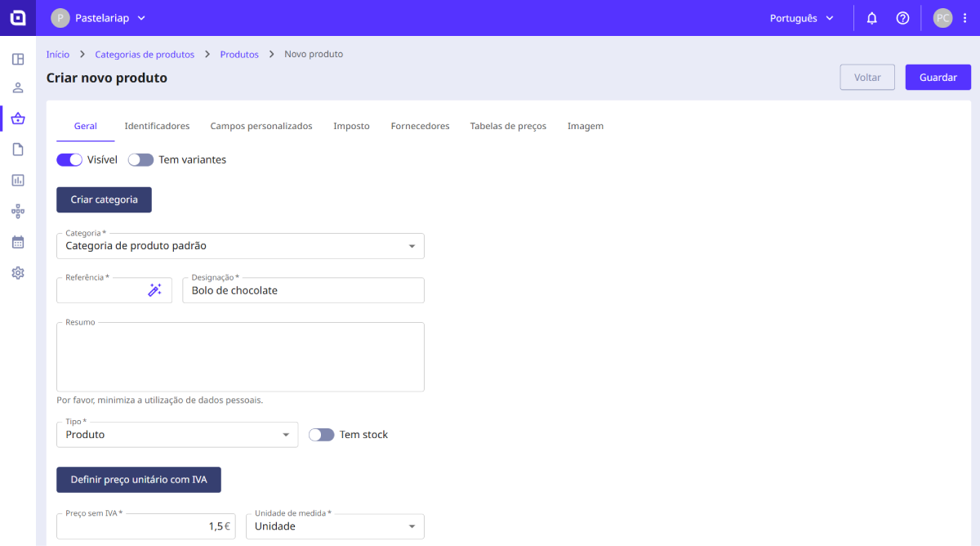Select the shopping basket products icon
The image size is (980, 546).
tap(18, 119)
